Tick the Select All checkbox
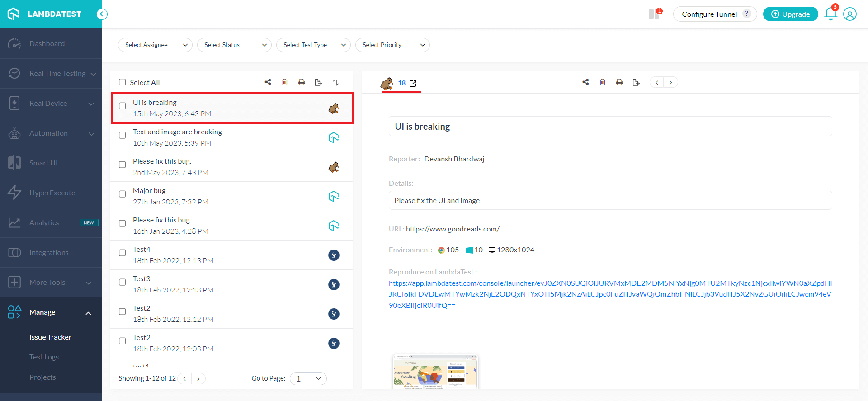This screenshot has height=401, width=868. 122,82
